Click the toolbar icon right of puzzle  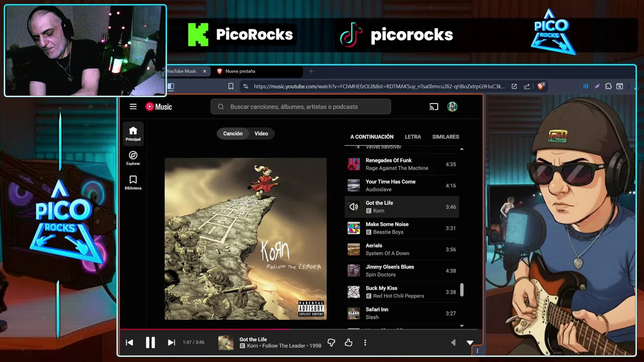click(x=620, y=86)
